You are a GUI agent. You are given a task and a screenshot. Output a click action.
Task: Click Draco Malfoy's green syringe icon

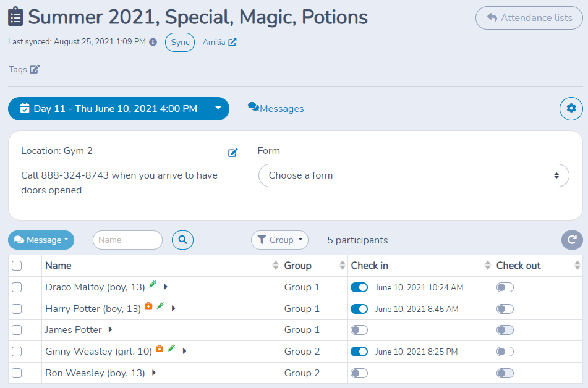(x=153, y=284)
